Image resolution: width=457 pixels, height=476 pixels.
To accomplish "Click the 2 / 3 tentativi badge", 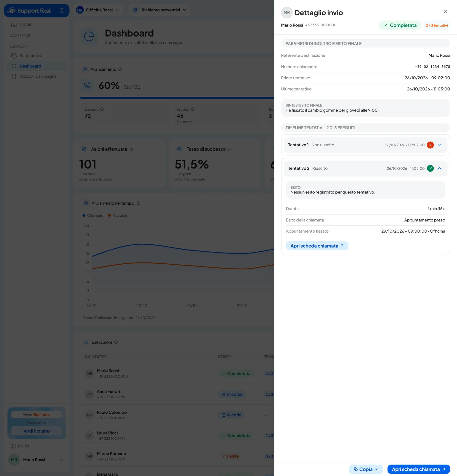I will point(437,25).
